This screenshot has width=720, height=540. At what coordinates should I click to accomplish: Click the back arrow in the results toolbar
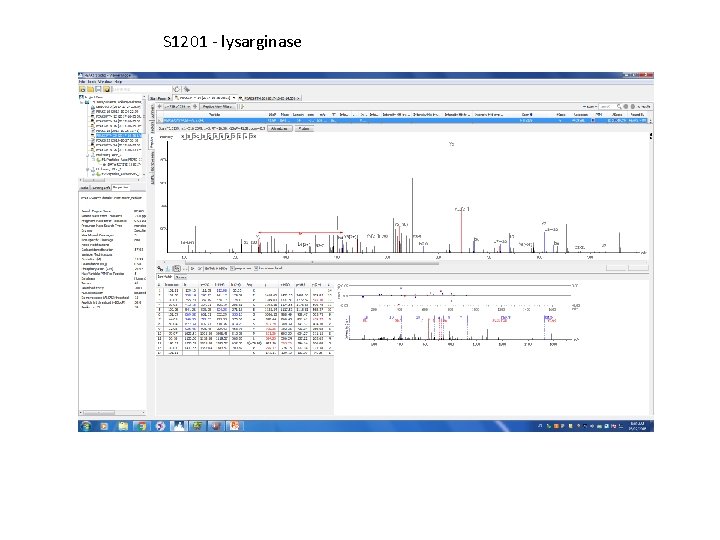coord(159,107)
